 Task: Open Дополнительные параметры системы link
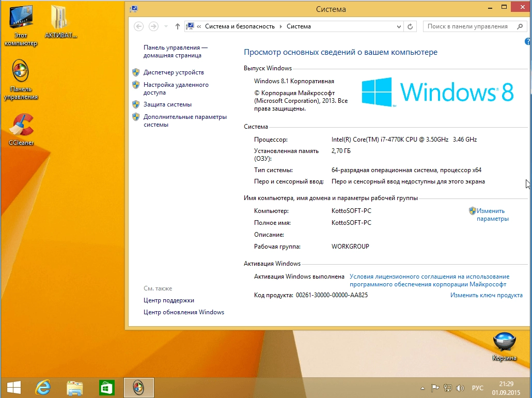pyautogui.click(x=185, y=120)
